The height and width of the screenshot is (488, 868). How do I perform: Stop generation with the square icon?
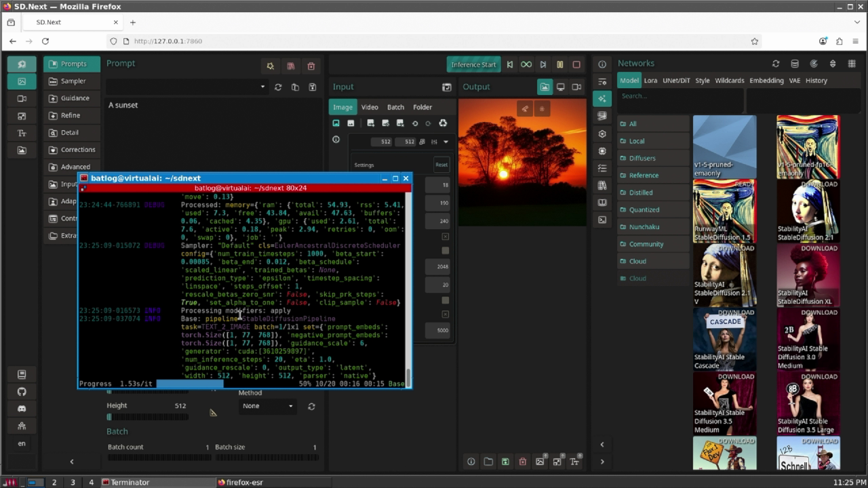(x=576, y=64)
